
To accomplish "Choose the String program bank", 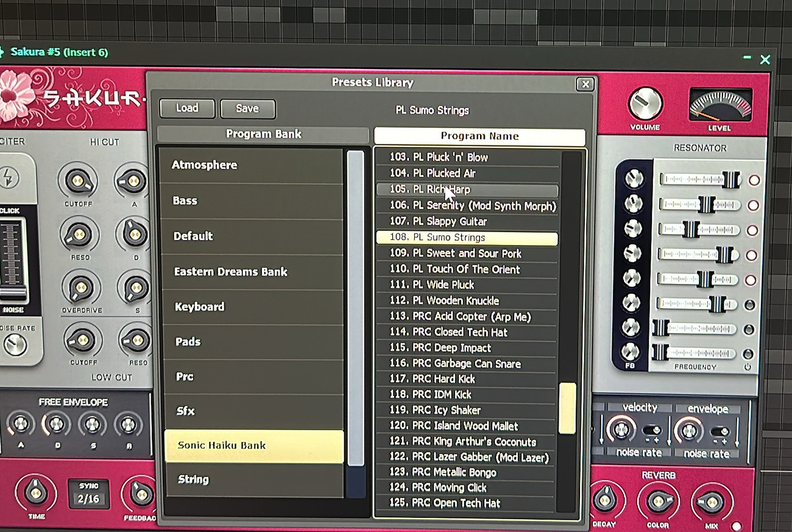I will tap(254, 480).
